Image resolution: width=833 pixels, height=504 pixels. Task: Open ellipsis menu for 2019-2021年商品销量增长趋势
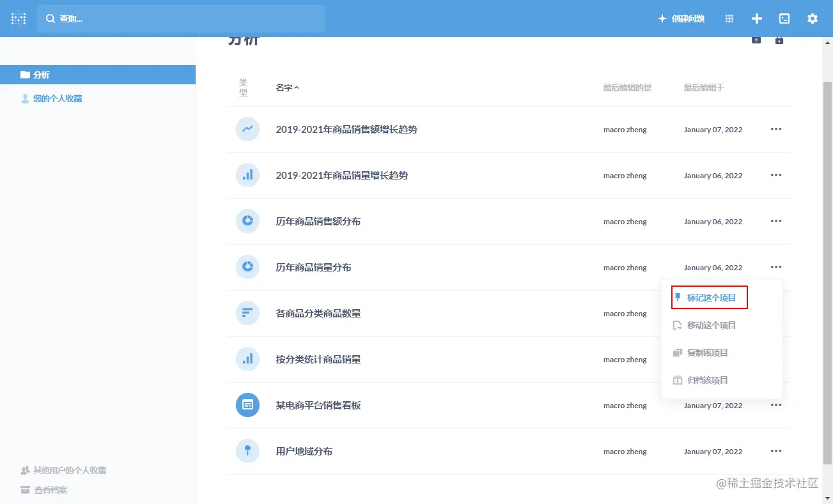click(776, 175)
